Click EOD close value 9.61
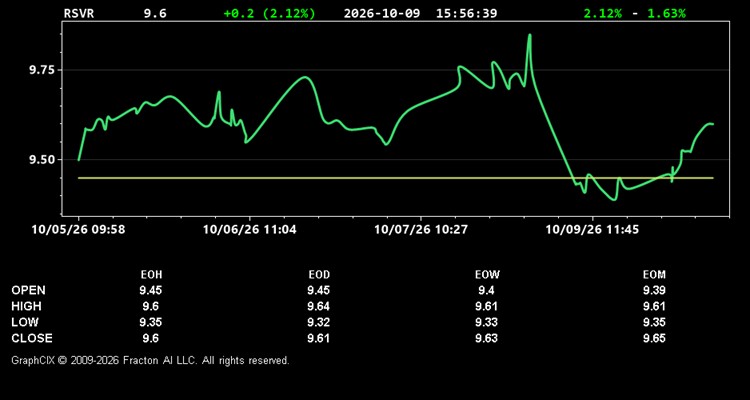 pyautogui.click(x=319, y=338)
